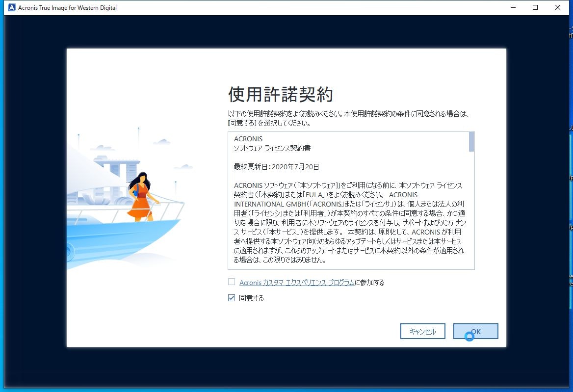Open the Acronis カスタマ エクスペリエンス プログラム link

(x=297, y=283)
